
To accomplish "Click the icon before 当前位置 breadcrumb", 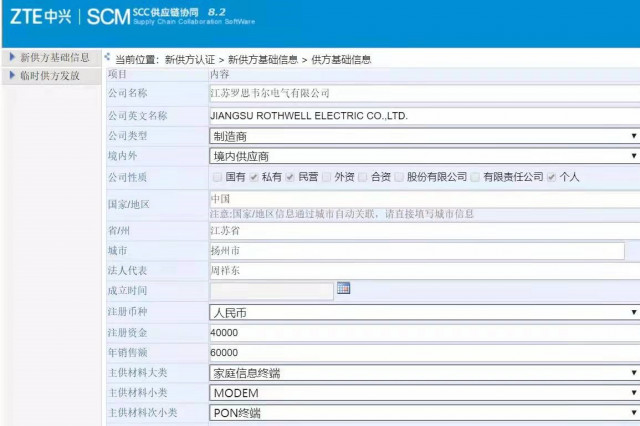I will click(x=107, y=57).
